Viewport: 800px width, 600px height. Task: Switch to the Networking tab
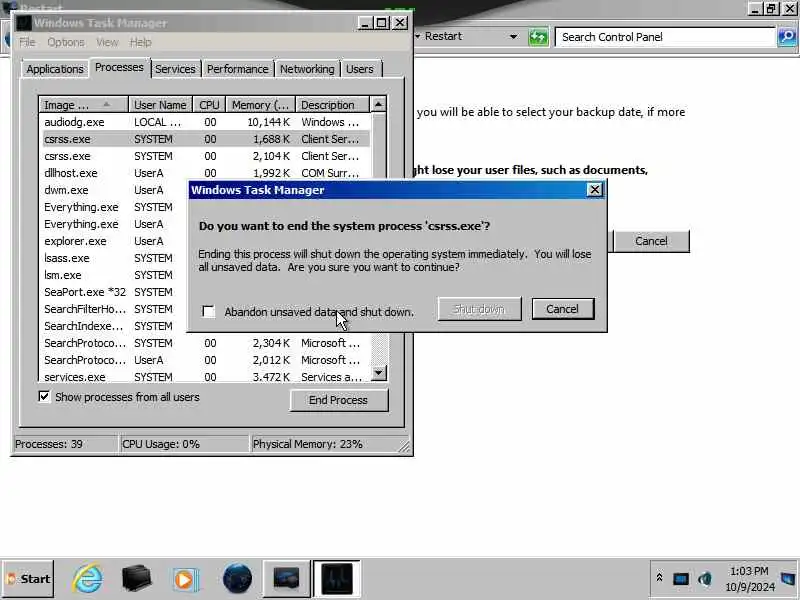tap(307, 69)
